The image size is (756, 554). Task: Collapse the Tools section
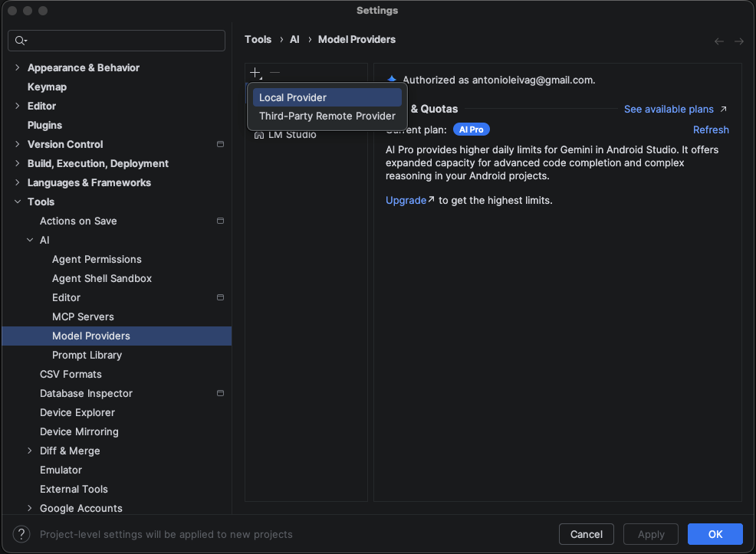click(x=18, y=202)
